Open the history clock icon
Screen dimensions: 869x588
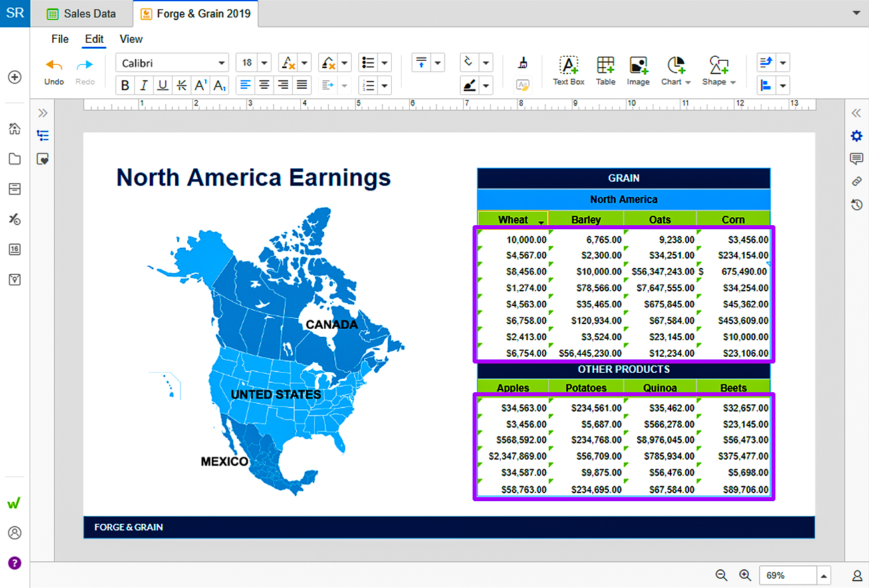click(x=856, y=204)
